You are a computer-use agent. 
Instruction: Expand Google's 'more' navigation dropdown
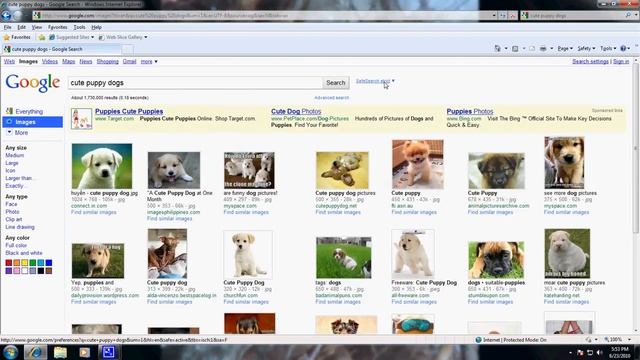149,62
